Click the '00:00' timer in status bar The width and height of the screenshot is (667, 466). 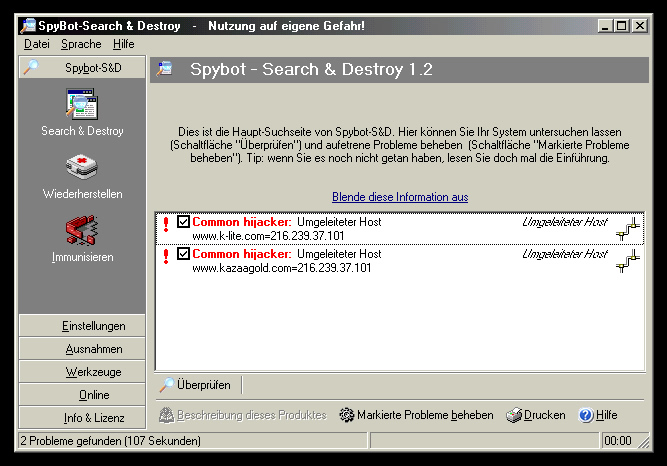click(618, 440)
